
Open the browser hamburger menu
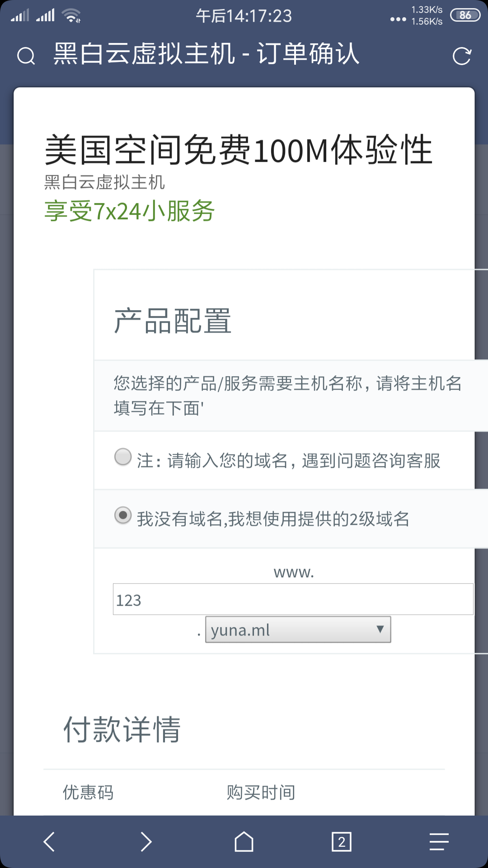click(x=439, y=842)
